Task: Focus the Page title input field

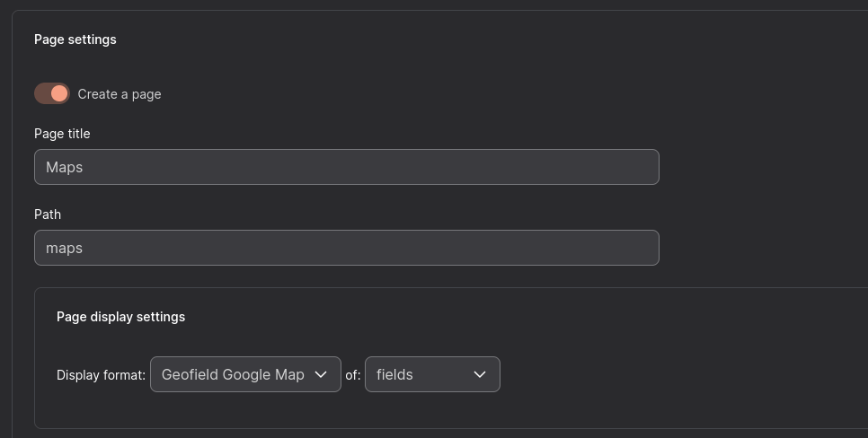Action: pyautogui.click(x=346, y=167)
